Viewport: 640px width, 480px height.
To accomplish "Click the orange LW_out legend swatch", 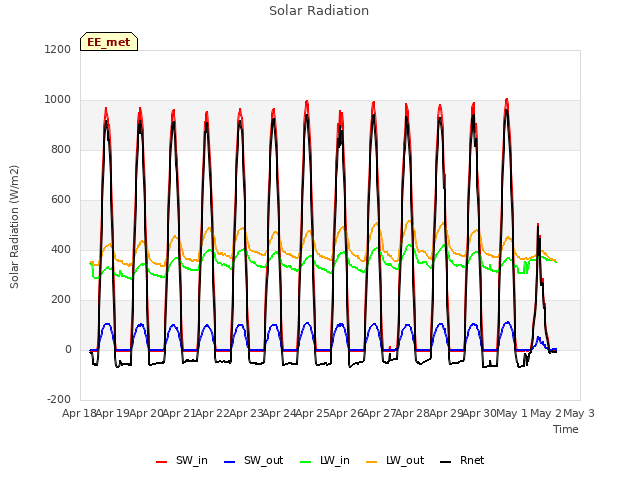I will (x=372, y=462).
